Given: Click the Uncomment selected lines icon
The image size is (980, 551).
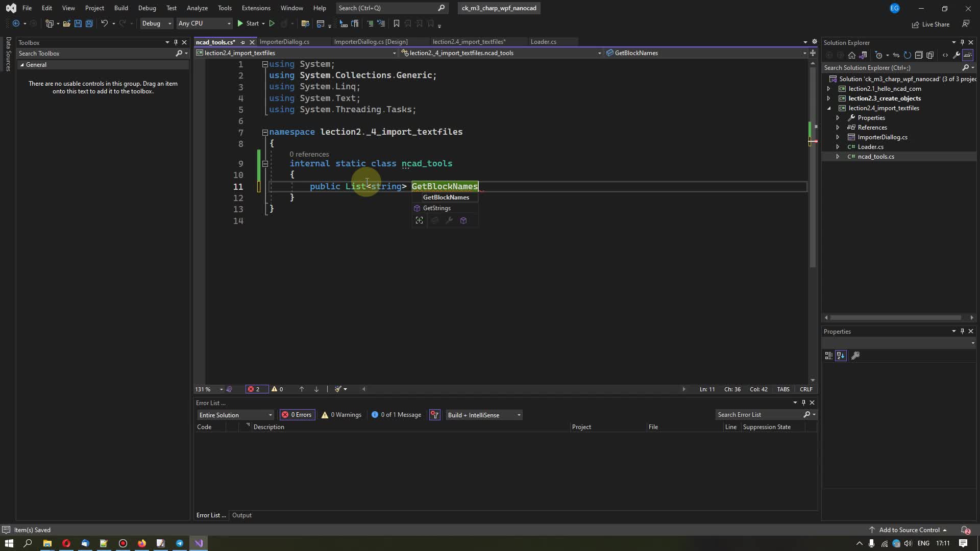Looking at the screenshot, I should click(381, 23).
